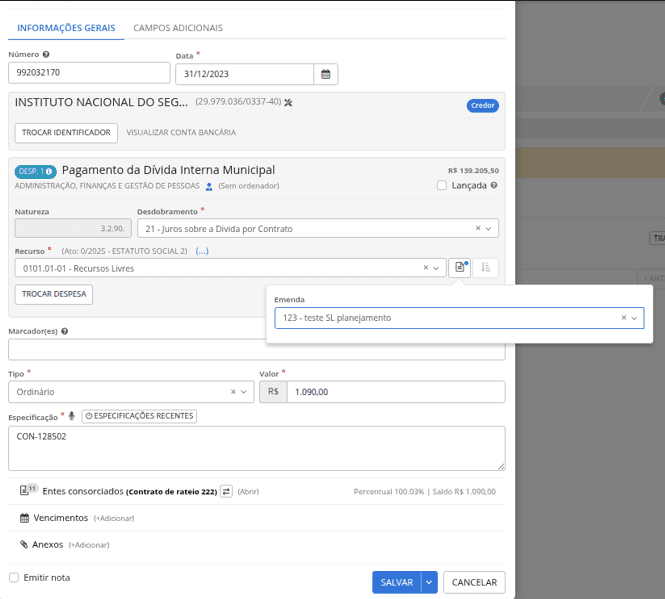Click the help icon beside Marcador(es)
The width and height of the screenshot is (665, 599).
pos(65,331)
